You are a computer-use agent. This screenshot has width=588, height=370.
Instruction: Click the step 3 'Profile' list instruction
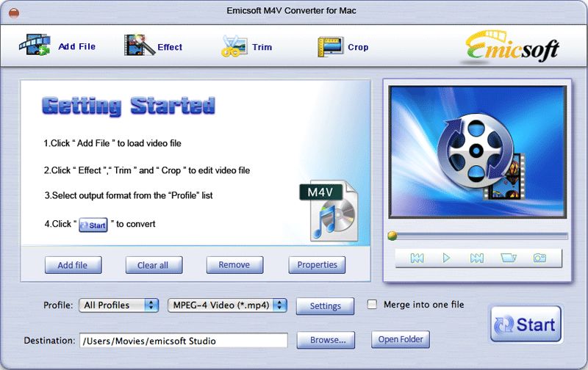pos(129,195)
